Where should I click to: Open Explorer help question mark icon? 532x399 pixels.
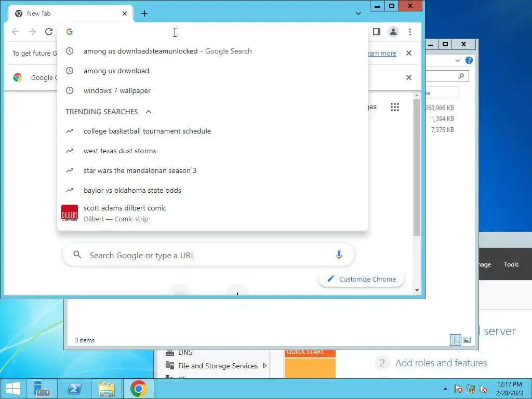[x=469, y=60]
